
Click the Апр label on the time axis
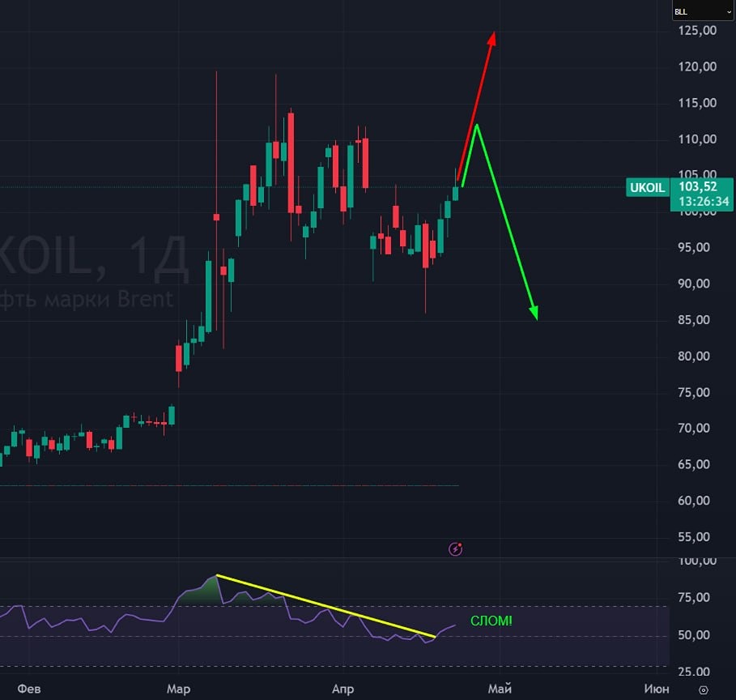click(x=343, y=688)
